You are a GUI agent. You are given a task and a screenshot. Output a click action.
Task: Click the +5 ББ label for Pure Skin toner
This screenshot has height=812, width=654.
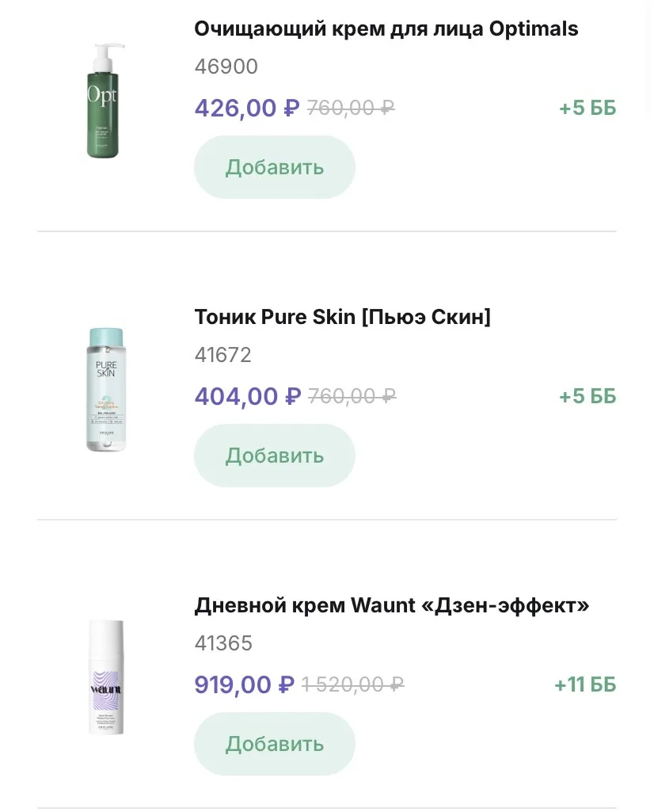point(587,396)
